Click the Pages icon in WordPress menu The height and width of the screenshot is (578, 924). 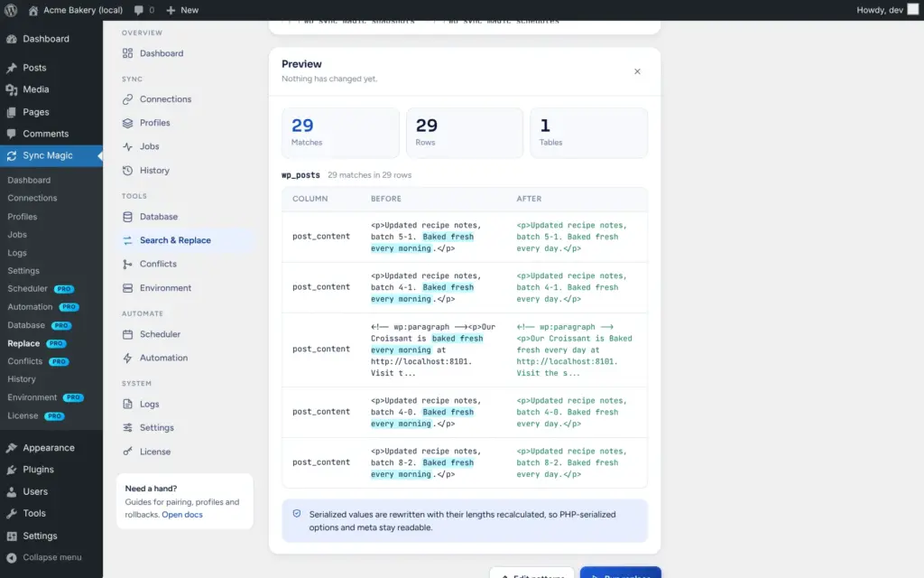tap(11, 112)
